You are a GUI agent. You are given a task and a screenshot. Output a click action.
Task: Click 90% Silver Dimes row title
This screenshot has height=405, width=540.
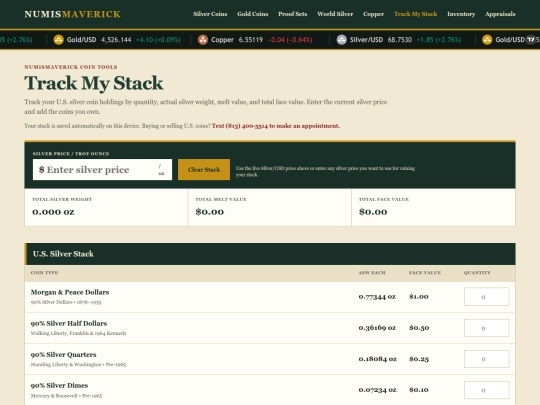(59, 386)
